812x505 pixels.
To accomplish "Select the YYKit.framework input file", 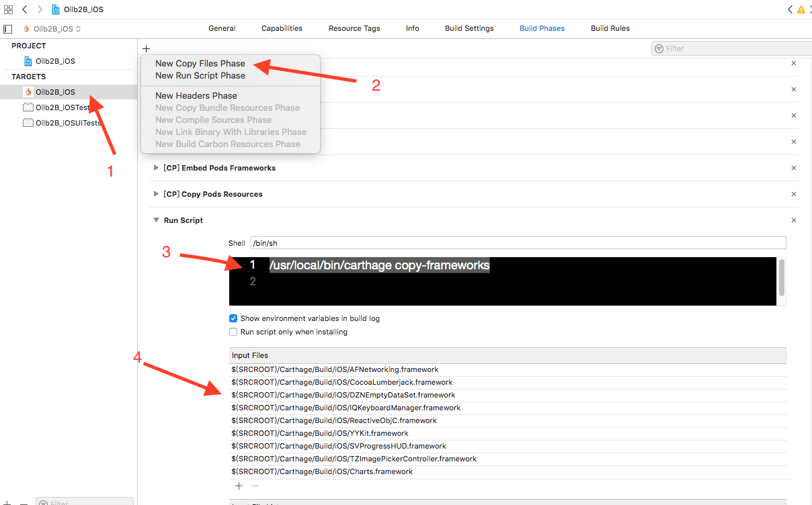I will (507, 433).
